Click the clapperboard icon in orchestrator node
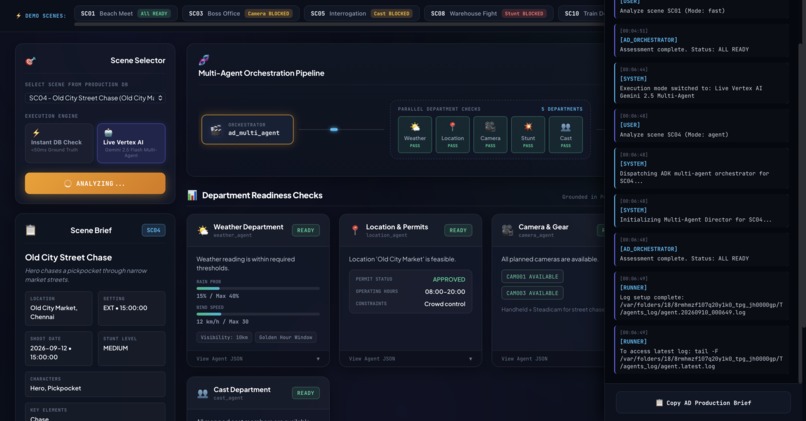 pyautogui.click(x=216, y=130)
